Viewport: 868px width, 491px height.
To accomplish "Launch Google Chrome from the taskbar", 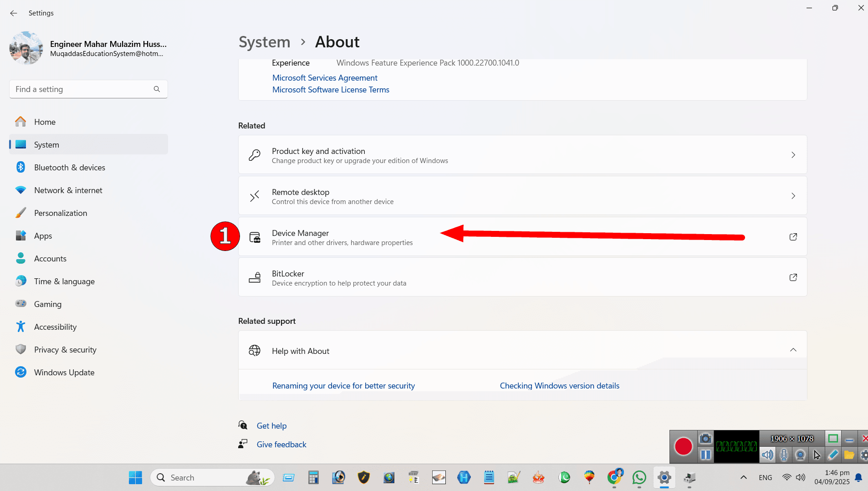I will tap(614, 477).
